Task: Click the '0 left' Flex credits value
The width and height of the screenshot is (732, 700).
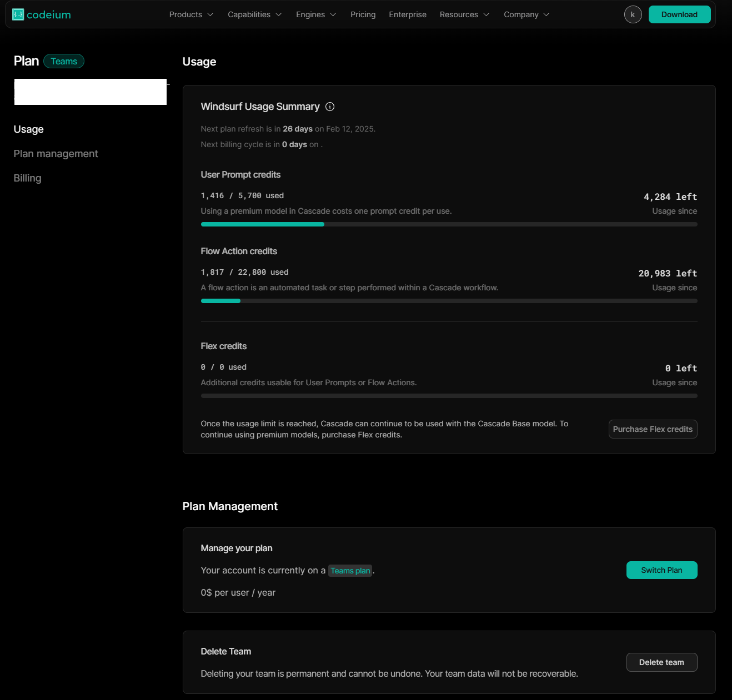Action: (x=681, y=369)
